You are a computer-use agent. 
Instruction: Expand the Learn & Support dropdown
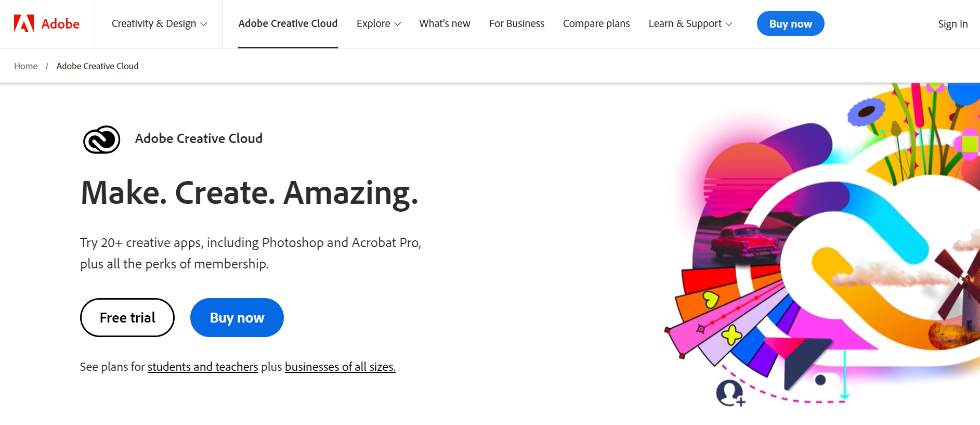690,24
